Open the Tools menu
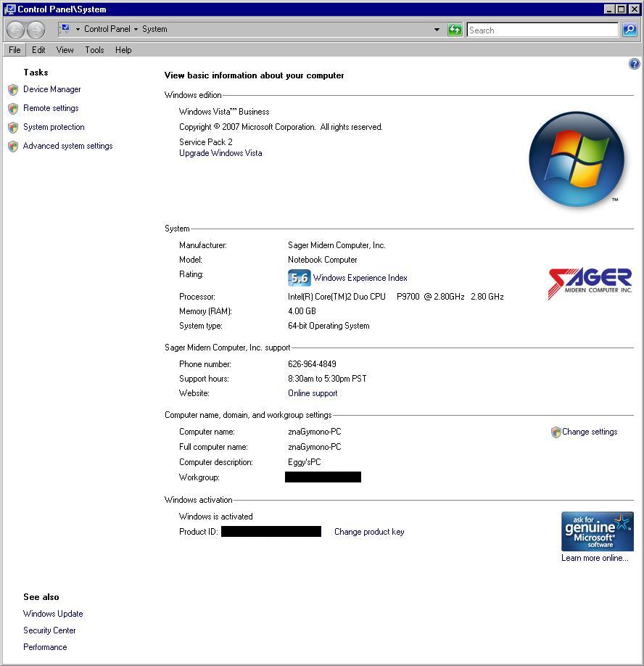 (x=94, y=50)
